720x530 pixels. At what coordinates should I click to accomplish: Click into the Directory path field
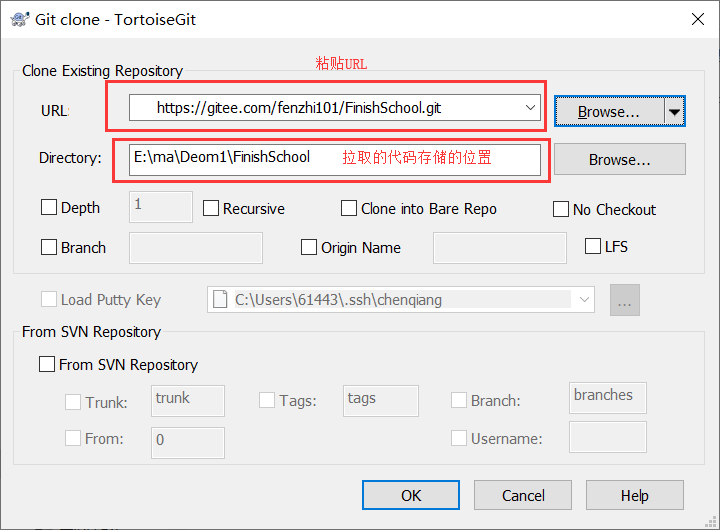(335, 159)
